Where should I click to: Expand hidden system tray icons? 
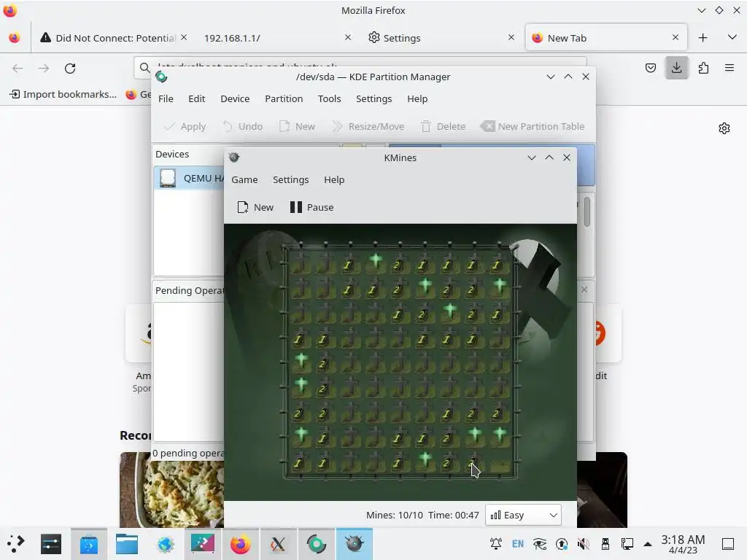(x=648, y=544)
